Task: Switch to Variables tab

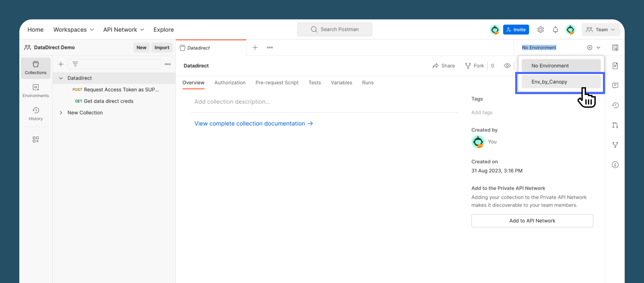Action: pos(341,83)
